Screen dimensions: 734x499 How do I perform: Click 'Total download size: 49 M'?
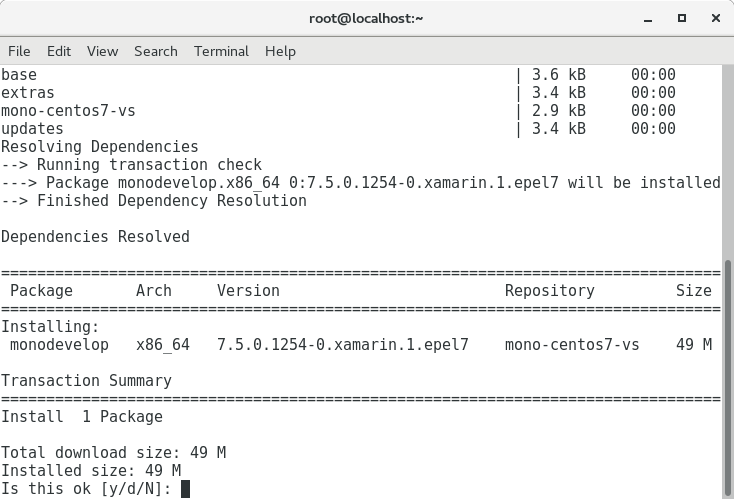(x=113, y=453)
